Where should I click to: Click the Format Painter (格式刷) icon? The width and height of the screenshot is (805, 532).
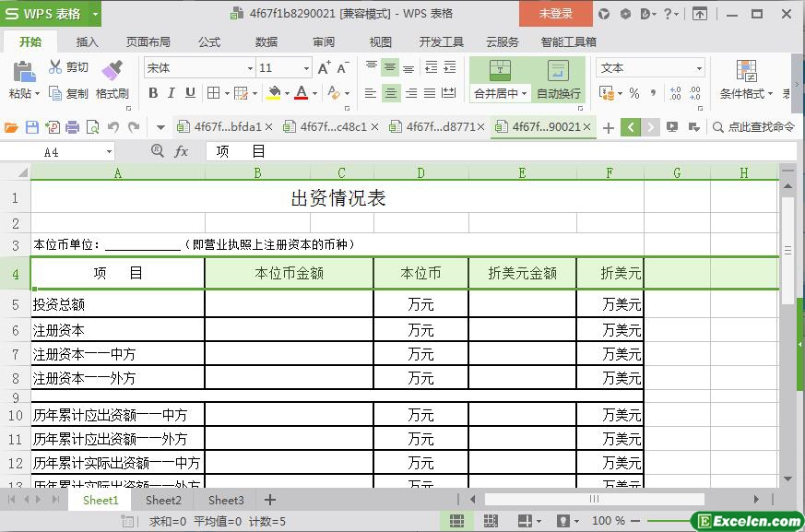[112, 70]
